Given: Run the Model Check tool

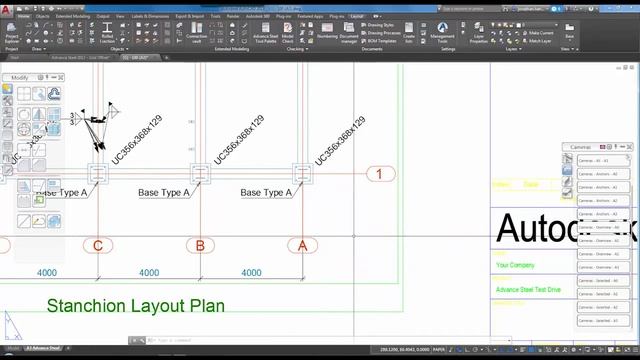Looking at the screenshot, I should click(287, 33).
